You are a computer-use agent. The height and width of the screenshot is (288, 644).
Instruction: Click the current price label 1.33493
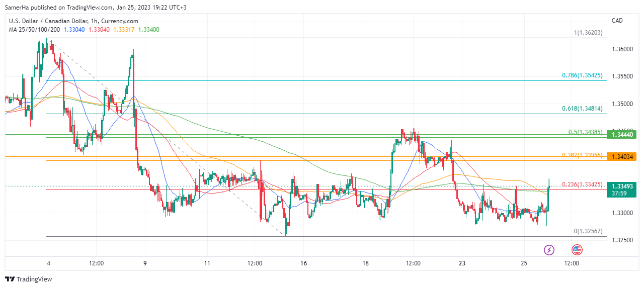click(621, 186)
